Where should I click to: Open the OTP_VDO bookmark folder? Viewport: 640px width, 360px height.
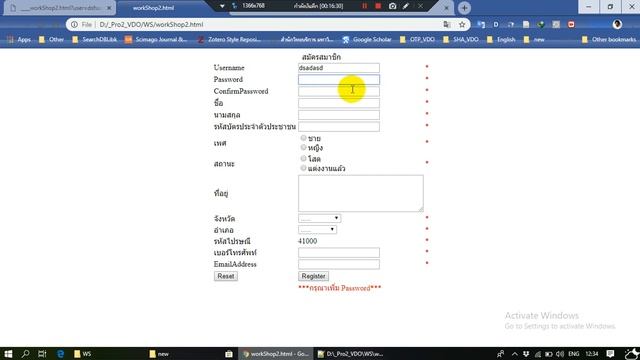(417, 40)
